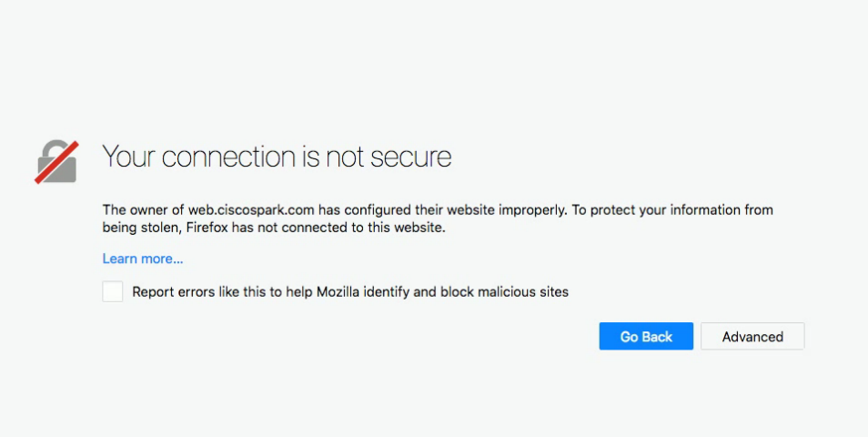Click the web.ciscospark.com domain in the message
This screenshot has height=437, width=868.
[x=251, y=209]
